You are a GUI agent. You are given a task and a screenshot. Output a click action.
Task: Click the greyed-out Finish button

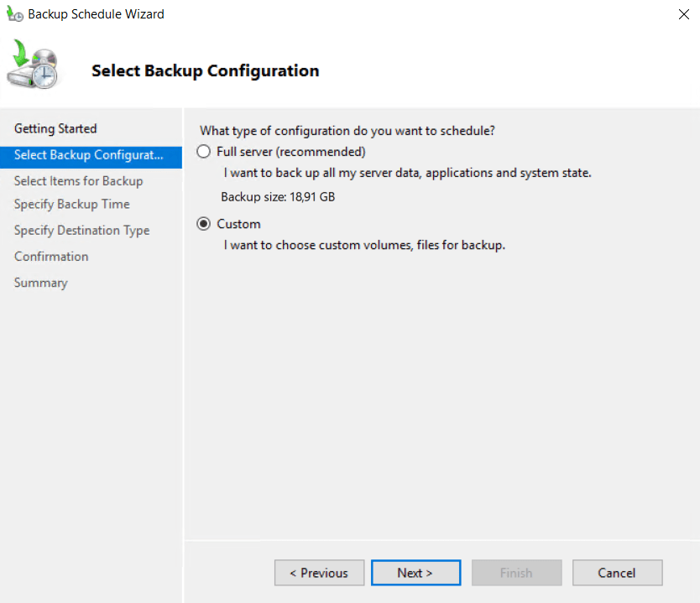(x=516, y=573)
